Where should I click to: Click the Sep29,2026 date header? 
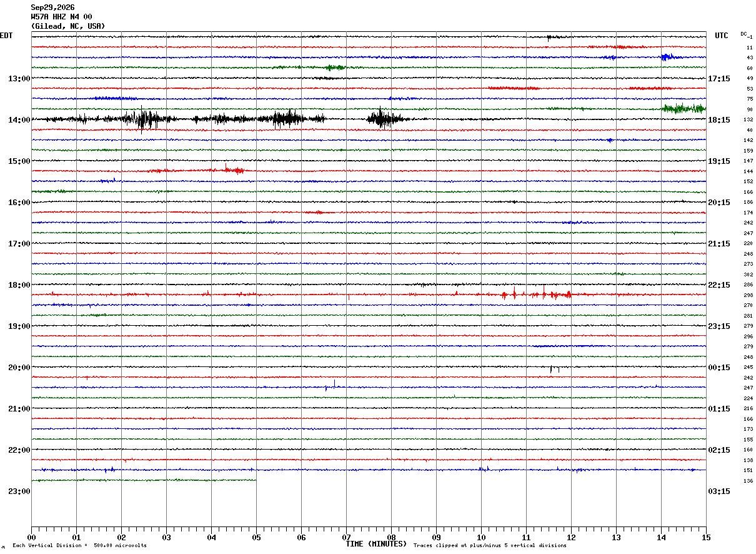click(x=52, y=8)
